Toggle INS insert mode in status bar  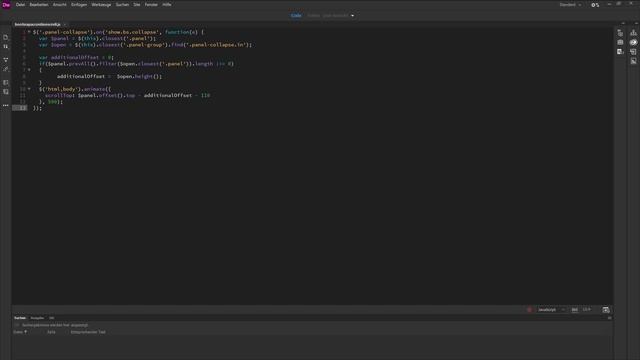[x=574, y=310]
